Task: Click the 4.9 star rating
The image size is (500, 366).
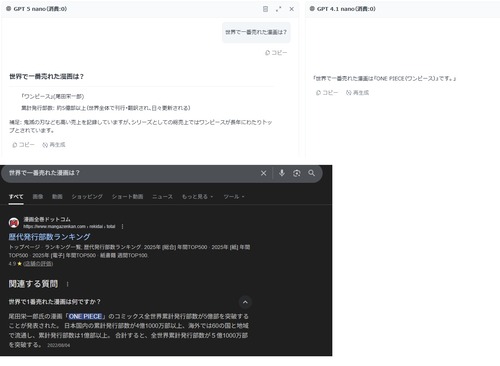Action: (15, 264)
